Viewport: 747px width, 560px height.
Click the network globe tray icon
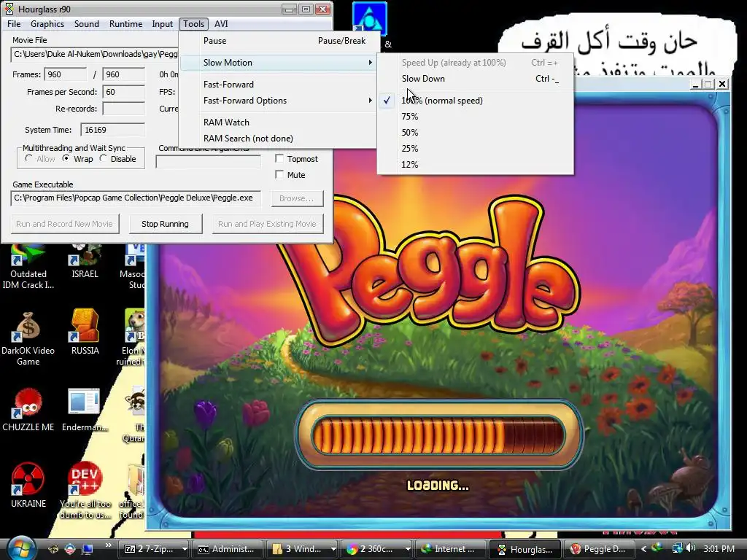coord(657,548)
